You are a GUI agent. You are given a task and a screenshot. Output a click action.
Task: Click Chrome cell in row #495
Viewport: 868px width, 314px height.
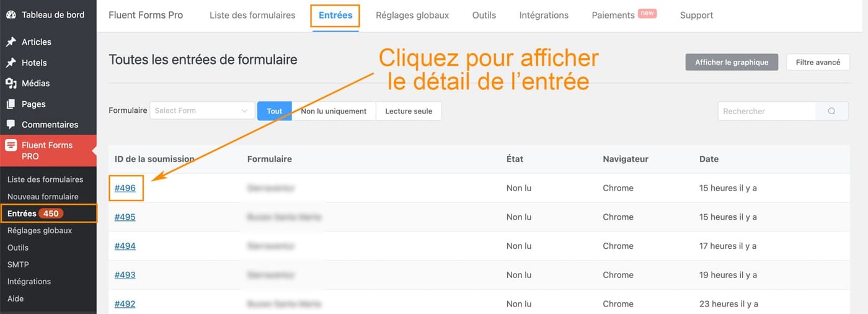618,217
